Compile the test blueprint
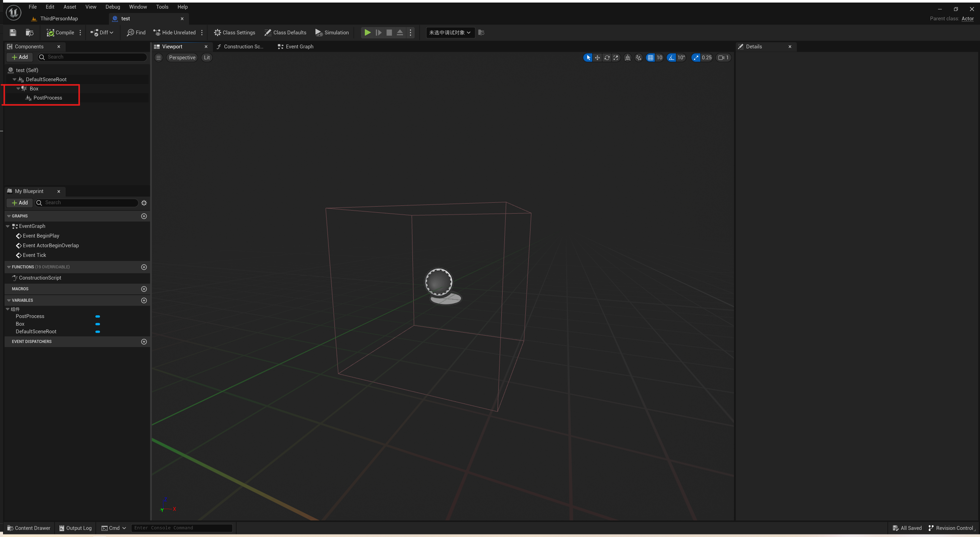The image size is (980, 537). 60,33
